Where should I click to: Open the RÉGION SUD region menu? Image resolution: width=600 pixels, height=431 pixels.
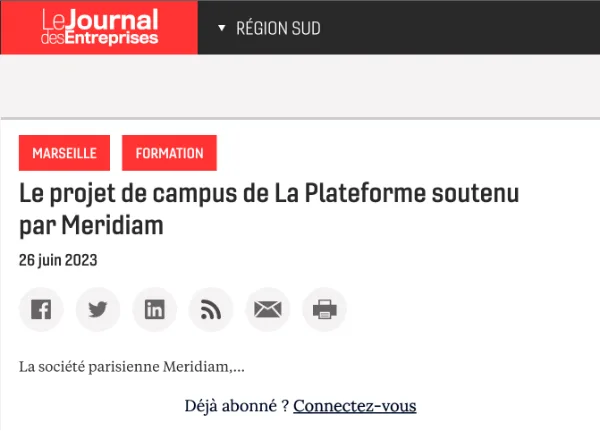tap(278, 28)
